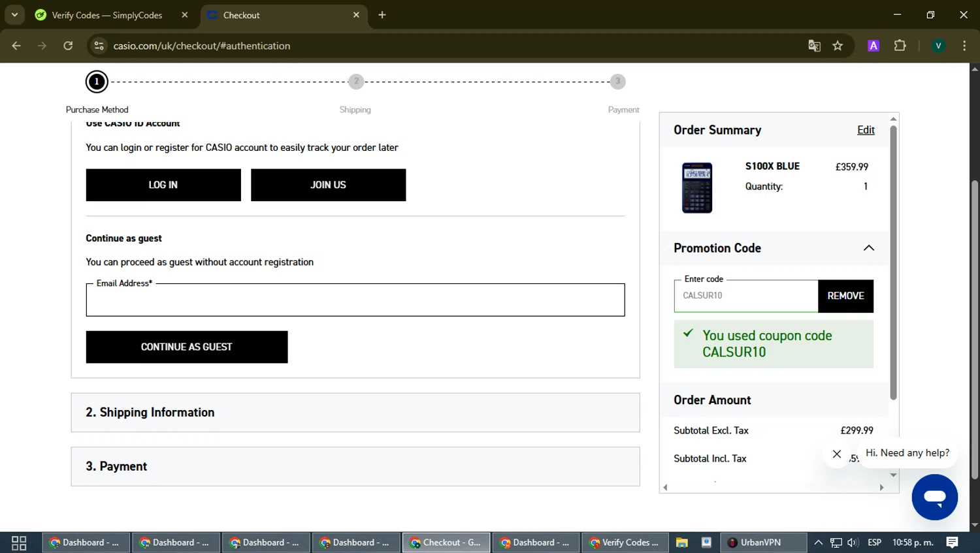Click CONTINUE AS GUEST button
Screen dimensions: 980x553
click(187, 347)
